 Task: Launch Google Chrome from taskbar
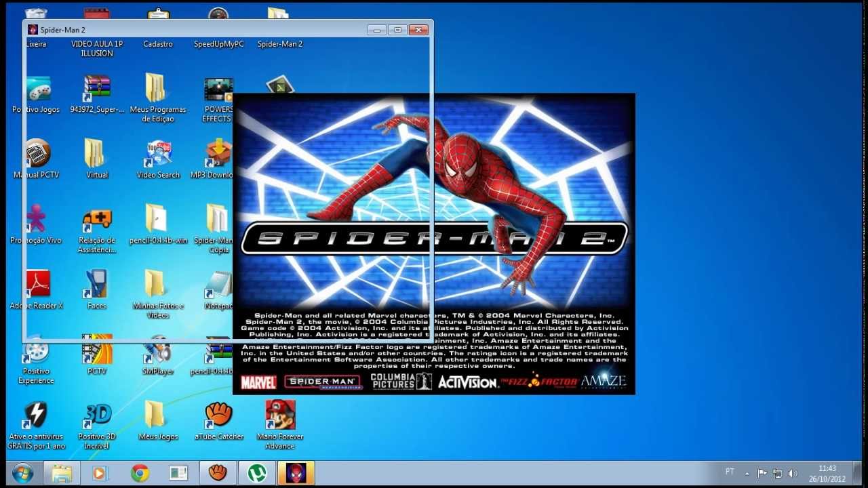(140, 472)
